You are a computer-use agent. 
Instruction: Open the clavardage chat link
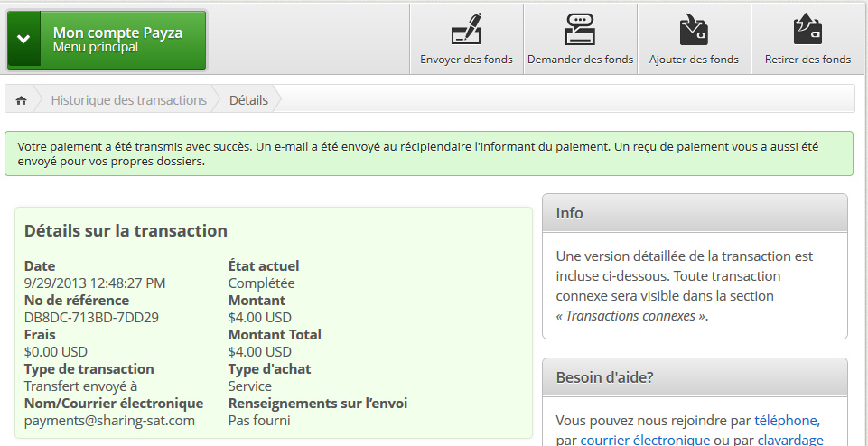(790, 441)
